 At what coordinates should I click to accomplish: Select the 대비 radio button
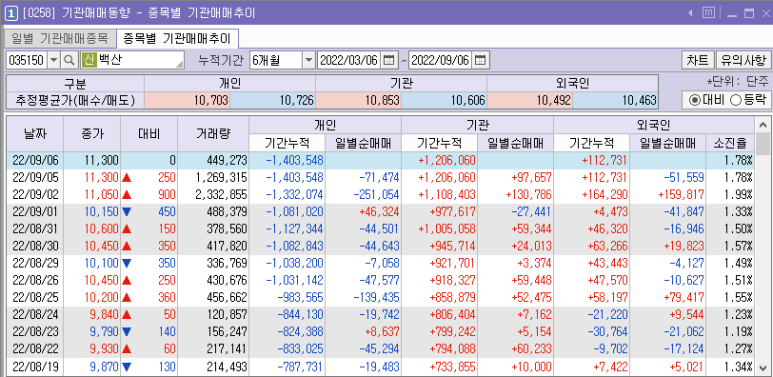click(694, 100)
